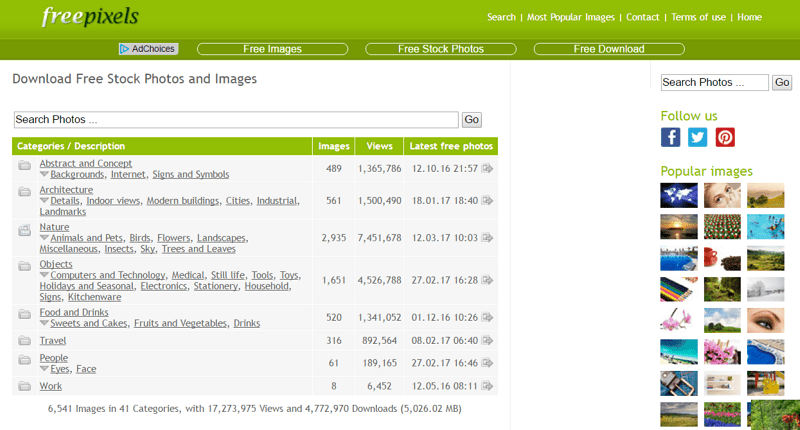This screenshot has width=800, height=430.
Task: Open latest photo icon in Food and Drinks row
Action: (x=487, y=317)
